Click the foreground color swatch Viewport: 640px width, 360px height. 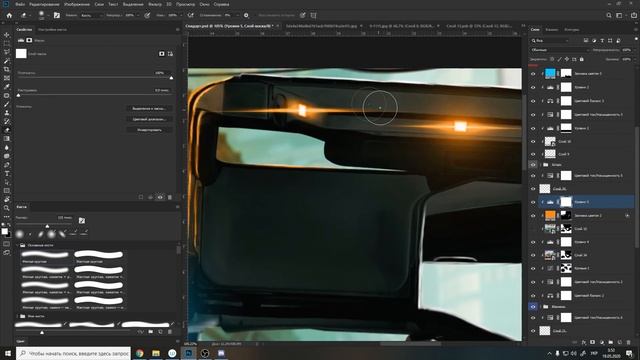[4, 231]
